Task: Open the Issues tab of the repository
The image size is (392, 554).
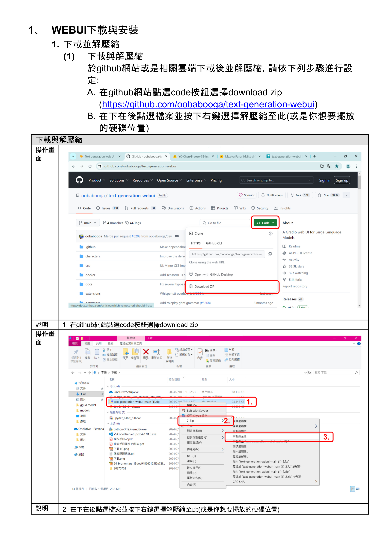Action: tap(107, 208)
